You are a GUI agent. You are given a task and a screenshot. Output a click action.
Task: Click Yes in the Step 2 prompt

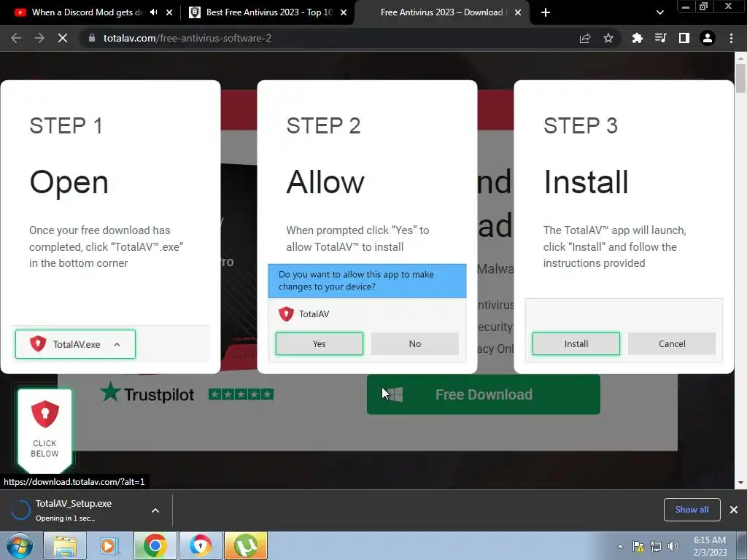[x=320, y=344]
